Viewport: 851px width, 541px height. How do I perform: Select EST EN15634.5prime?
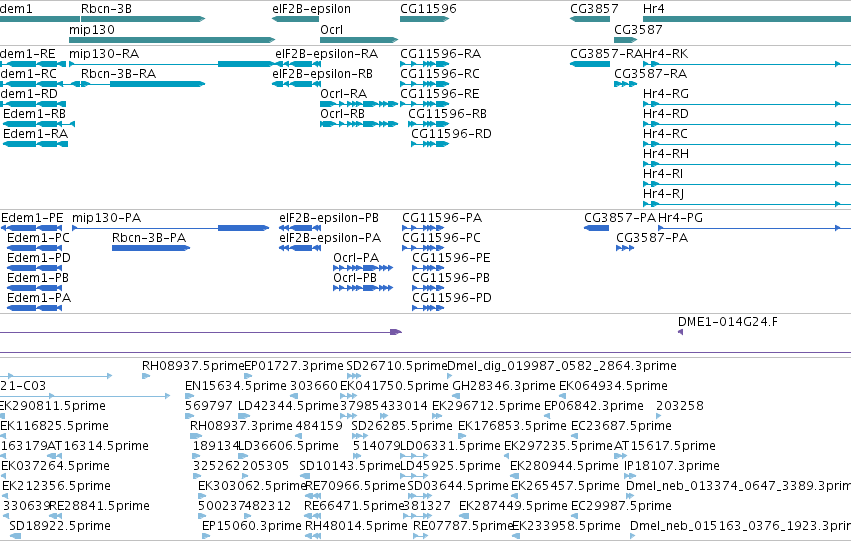[236, 386]
